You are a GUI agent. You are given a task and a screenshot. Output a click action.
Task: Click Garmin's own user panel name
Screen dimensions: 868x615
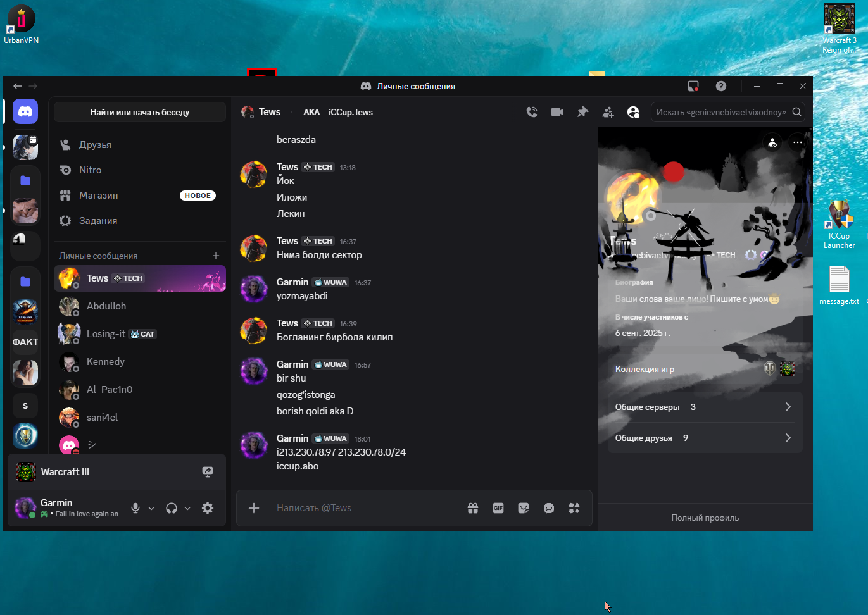(56, 503)
